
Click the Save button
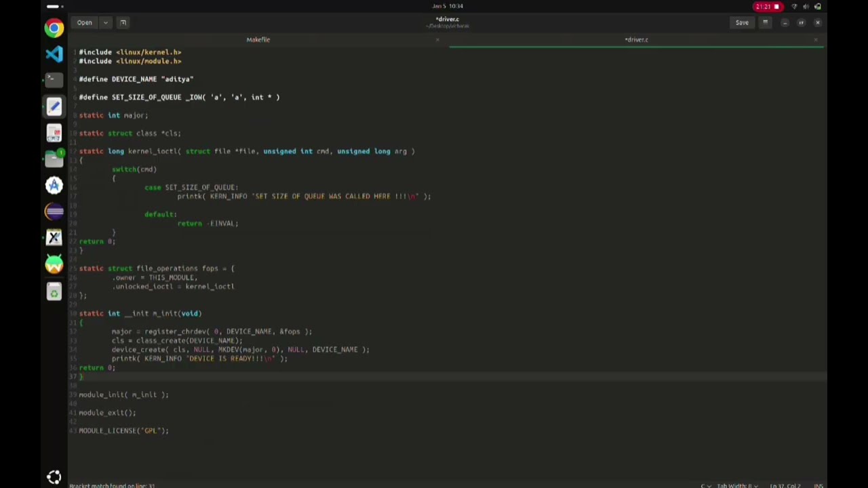click(x=742, y=22)
